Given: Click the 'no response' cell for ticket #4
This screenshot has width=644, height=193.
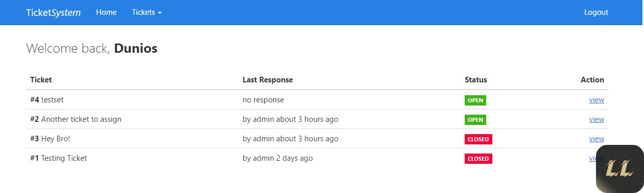Looking at the screenshot, I should point(263,100).
